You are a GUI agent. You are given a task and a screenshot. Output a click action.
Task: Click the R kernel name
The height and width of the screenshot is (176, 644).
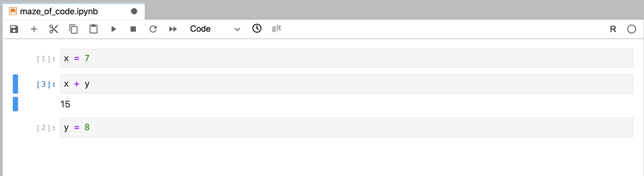point(613,29)
